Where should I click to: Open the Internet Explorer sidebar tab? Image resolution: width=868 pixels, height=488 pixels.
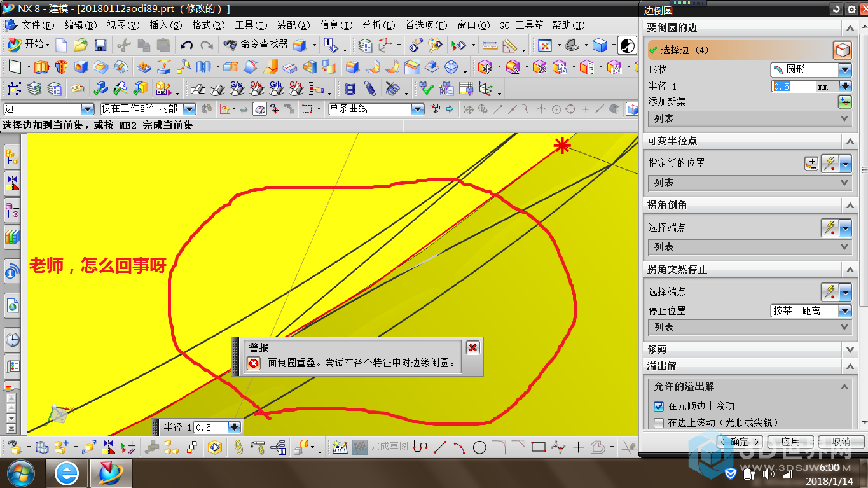point(12,306)
